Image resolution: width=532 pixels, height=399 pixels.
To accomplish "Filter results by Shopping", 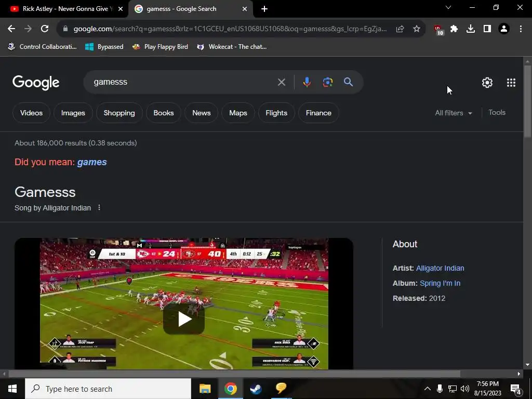I will point(119,113).
